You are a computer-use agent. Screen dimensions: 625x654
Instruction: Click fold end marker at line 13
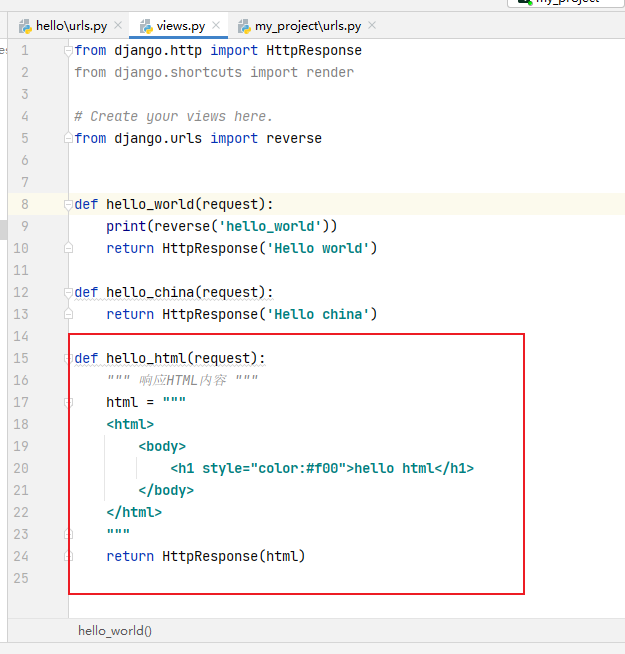[x=68, y=314]
